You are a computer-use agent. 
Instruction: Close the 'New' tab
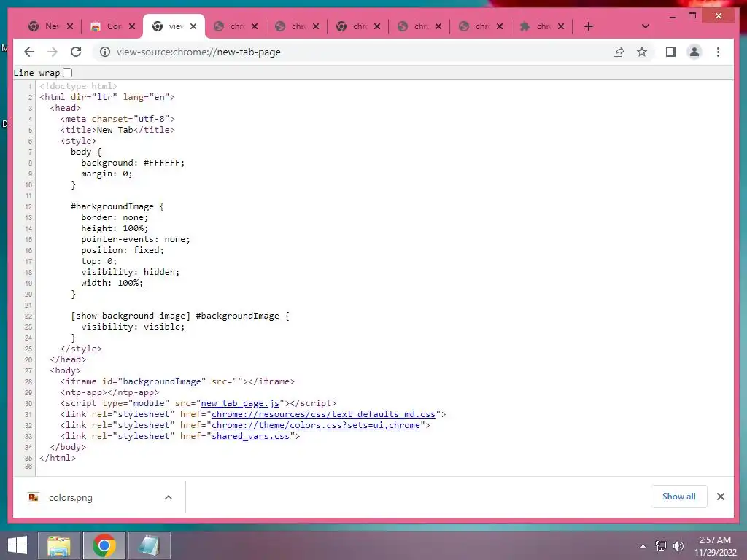pos(70,26)
